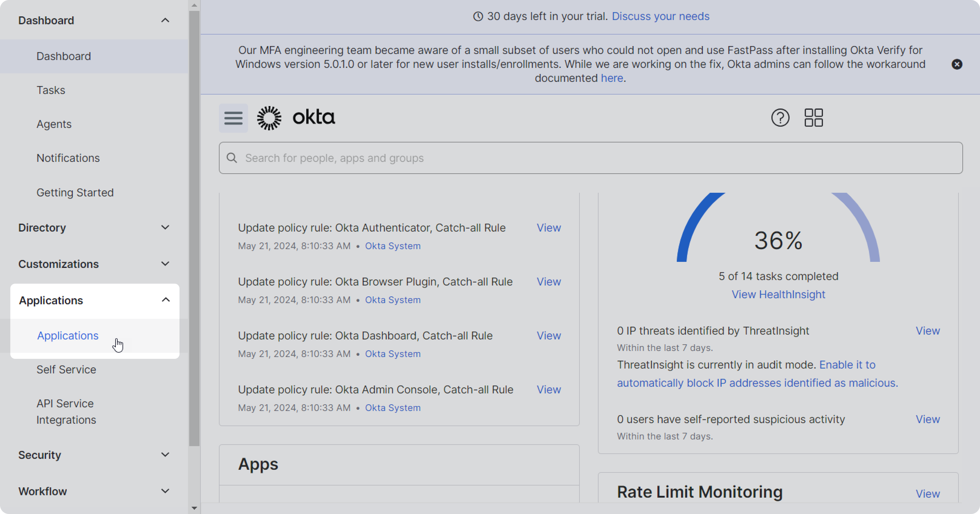980x514 pixels.
Task: View the Okta Dashboard policy rule update
Action: 549,336
